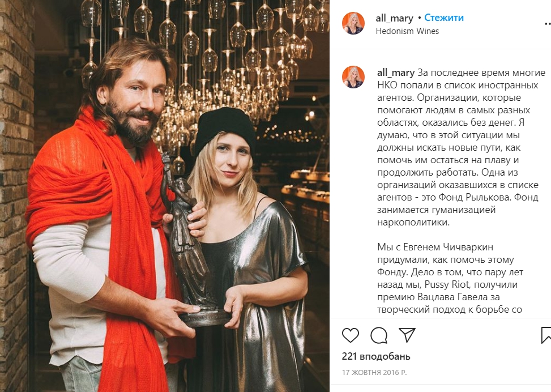Open the Hedonism Wines location link

(407, 31)
